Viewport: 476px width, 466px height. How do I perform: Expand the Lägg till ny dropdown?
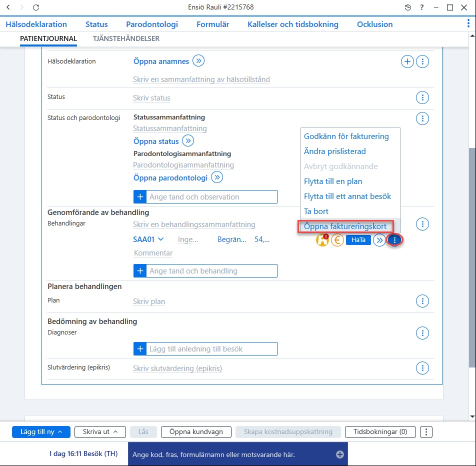click(x=41, y=431)
